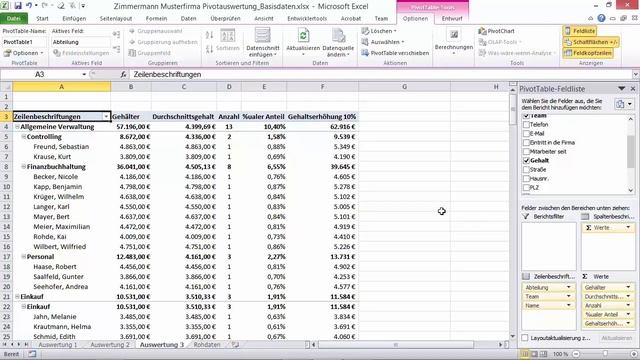
Task: Click the fx insert function icon
Action: tap(123, 74)
